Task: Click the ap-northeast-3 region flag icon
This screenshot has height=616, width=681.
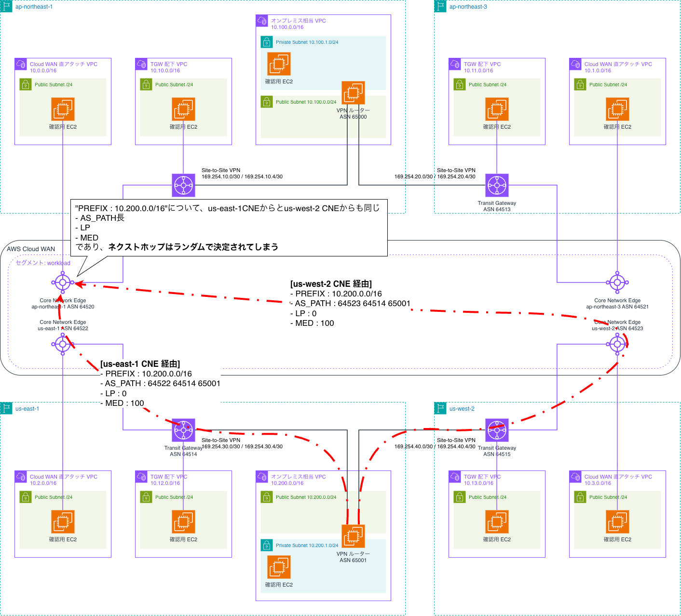Action: 440,6
